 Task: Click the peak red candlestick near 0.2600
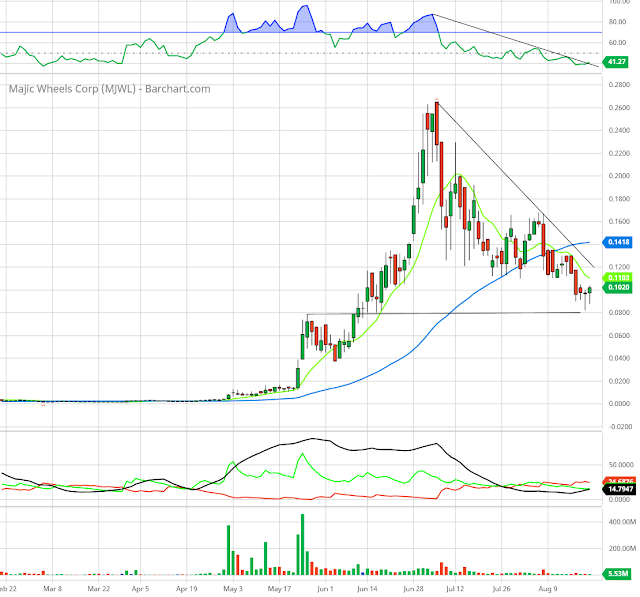tap(437, 124)
